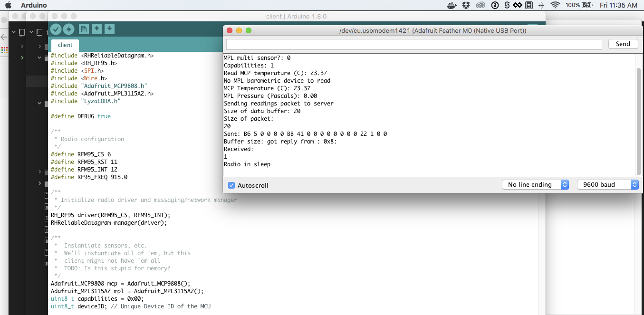Click the colorful apps grid icon in leftmost window
Screen dimensions: 644x315
click(4, 49)
